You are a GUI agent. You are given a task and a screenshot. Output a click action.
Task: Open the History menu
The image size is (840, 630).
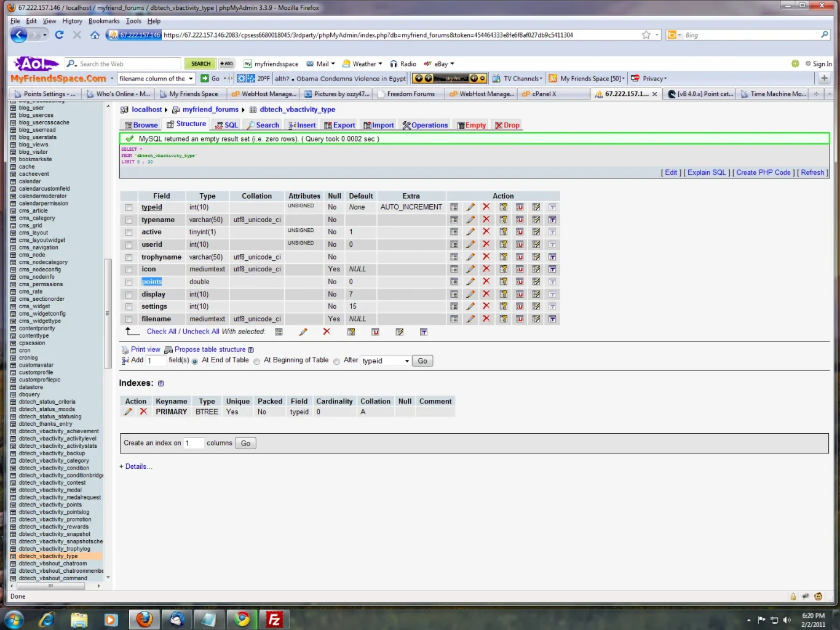pos(72,21)
